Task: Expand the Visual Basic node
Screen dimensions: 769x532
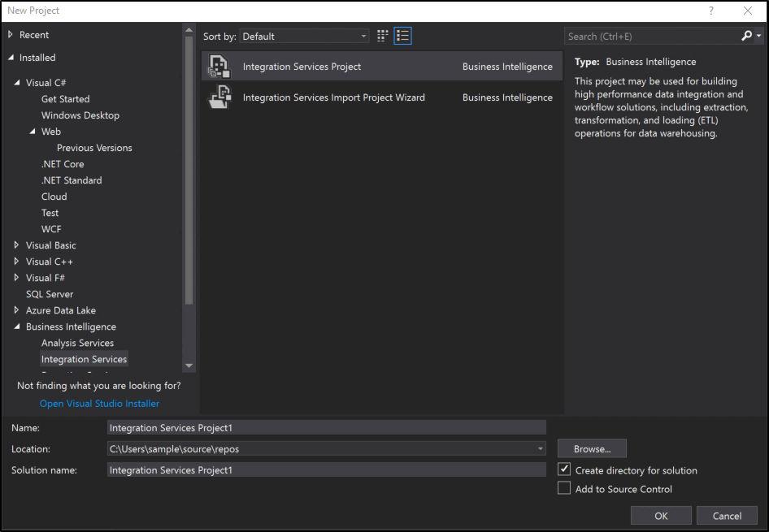Action: point(15,244)
